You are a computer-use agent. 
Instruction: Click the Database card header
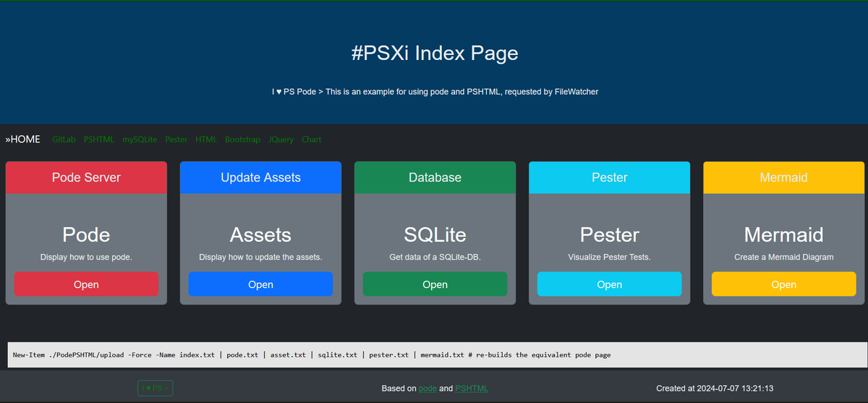[435, 177]
